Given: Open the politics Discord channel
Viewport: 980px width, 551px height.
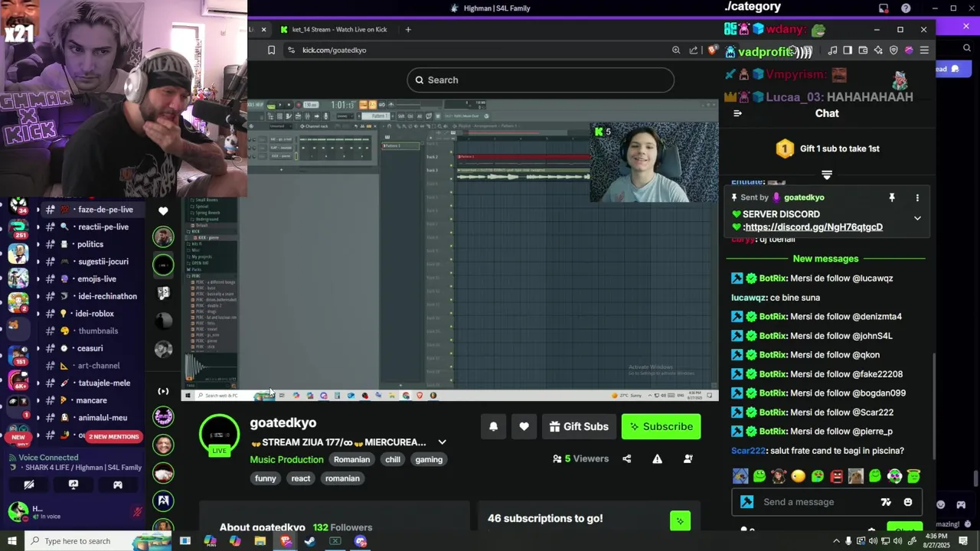Looking at the screenshot, I should [x=90, y=244].
